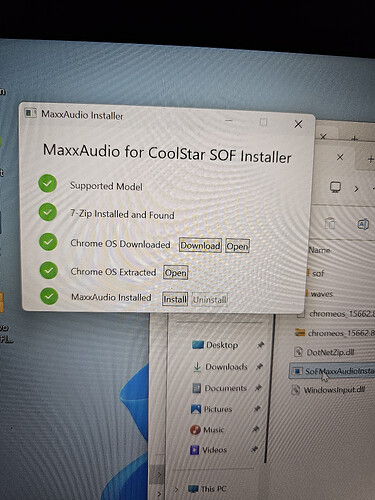375x500 pixels.
Task: Click the greyed Uninstall button
Action: coord(210,300)
